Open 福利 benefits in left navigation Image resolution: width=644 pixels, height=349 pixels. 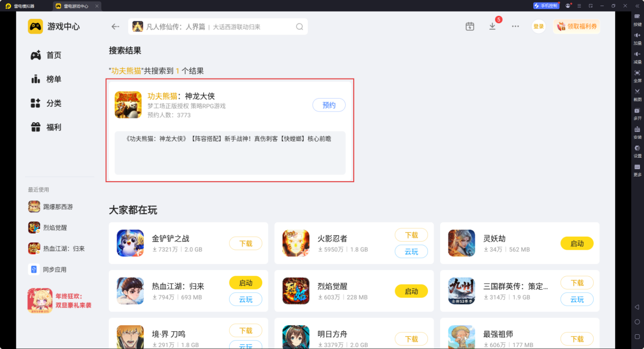pos(46,127)
